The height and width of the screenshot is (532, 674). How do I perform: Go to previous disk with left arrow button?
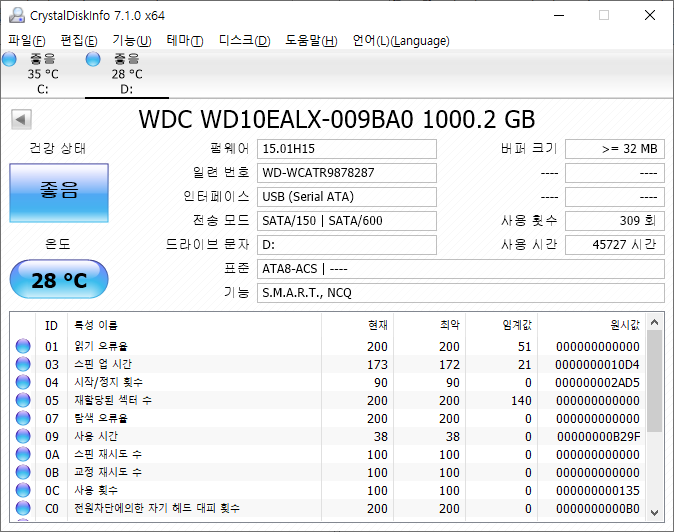(21, 119)
